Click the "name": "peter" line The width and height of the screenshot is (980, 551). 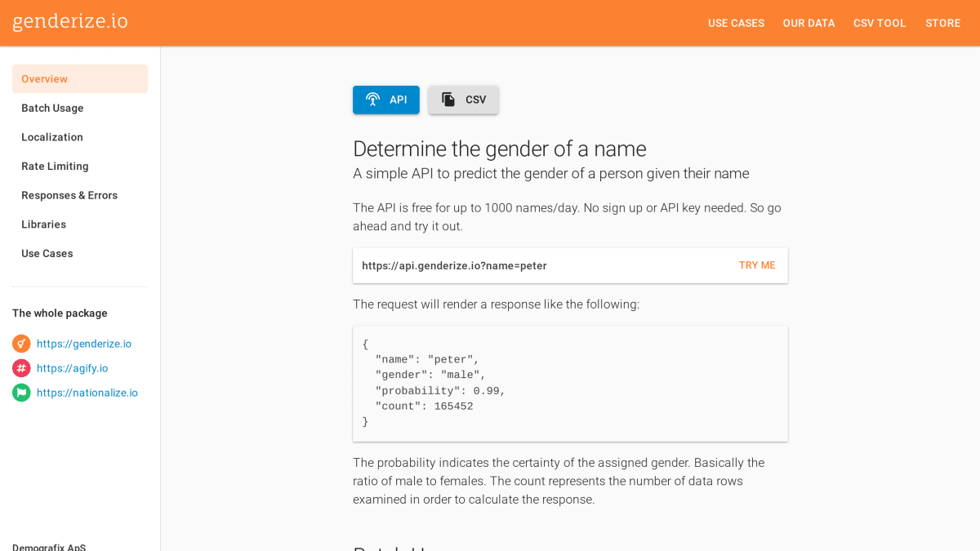(427, 360)
